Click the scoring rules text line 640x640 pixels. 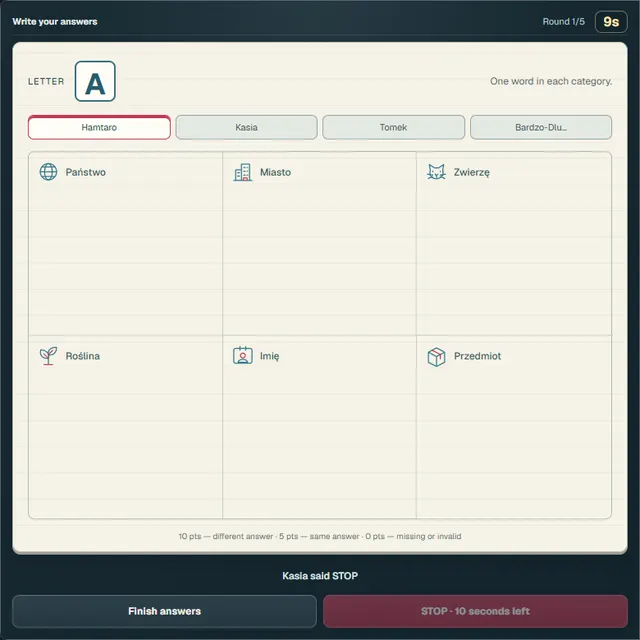[320, 536]
